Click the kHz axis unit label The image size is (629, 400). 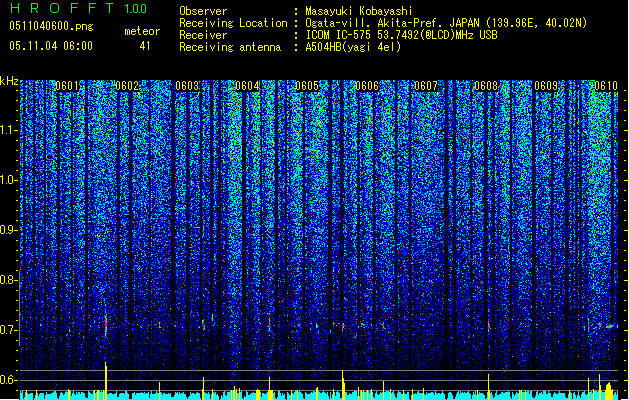9,81
